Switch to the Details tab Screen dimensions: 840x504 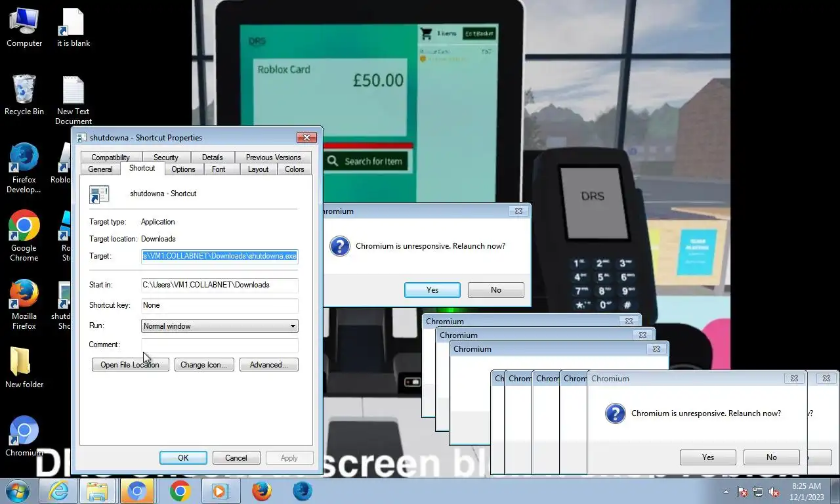[x=212, y=157]
